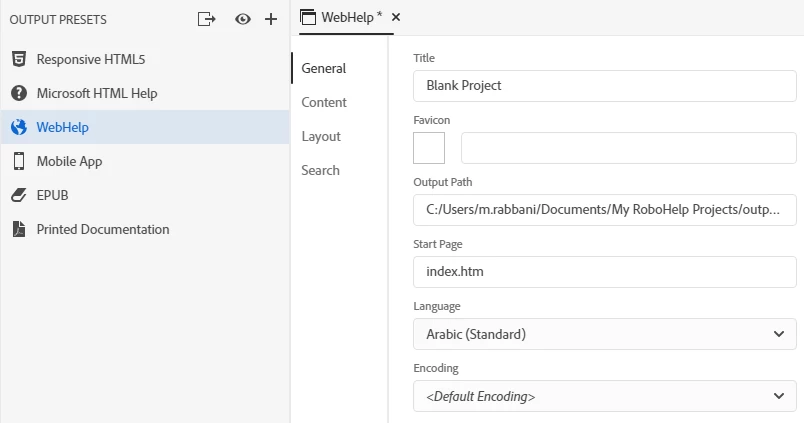Select the Mobile App phone icon
This screenshot has height=423, width=804.
(x=19, y=161)
